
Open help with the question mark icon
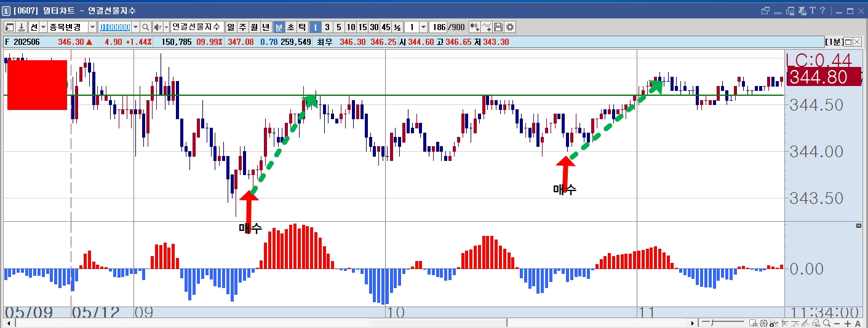(x=822, y=10)
